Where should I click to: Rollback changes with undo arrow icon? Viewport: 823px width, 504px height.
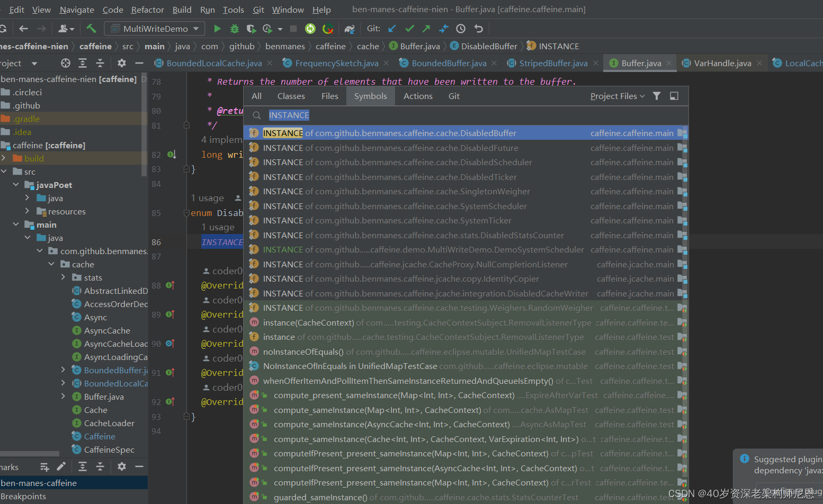tap(478, 29)
